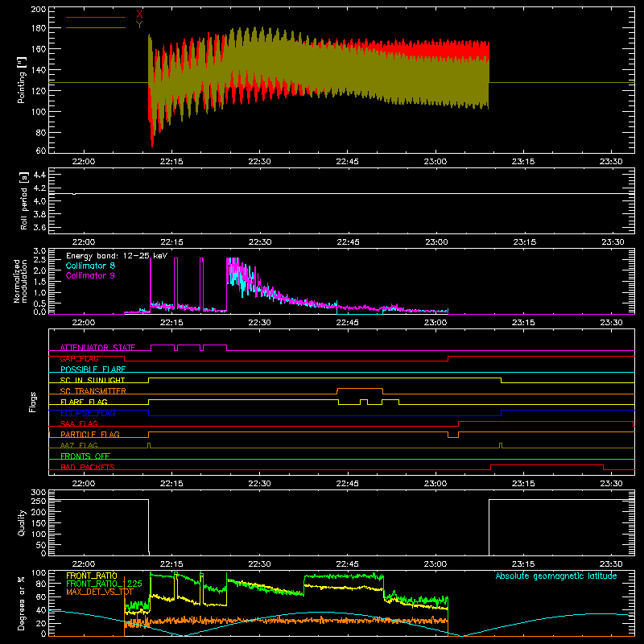Viewport: 644px width, 644px height.
Task: Click the 200 tick on the Pointing axis
Action: [38, 9]
